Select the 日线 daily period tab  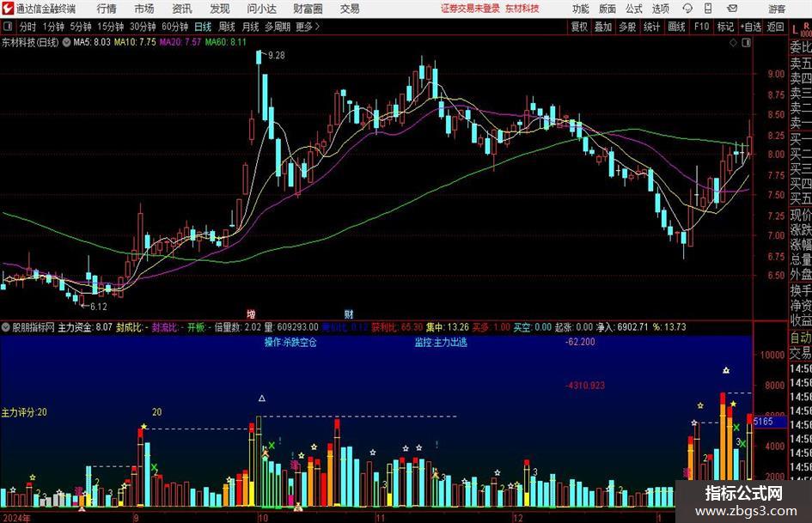tap(203, 27)
